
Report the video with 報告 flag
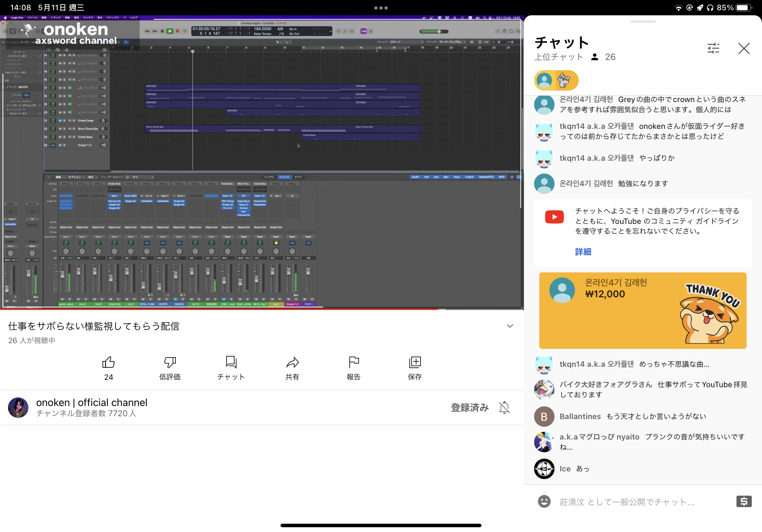coord(354,362)
